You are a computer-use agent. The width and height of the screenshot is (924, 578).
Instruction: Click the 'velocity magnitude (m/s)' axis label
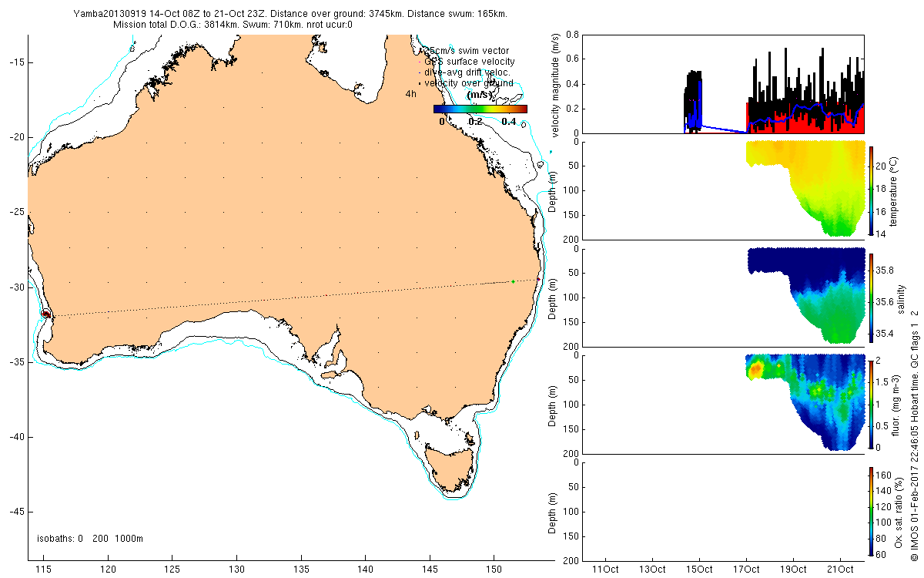pos(555,84)
